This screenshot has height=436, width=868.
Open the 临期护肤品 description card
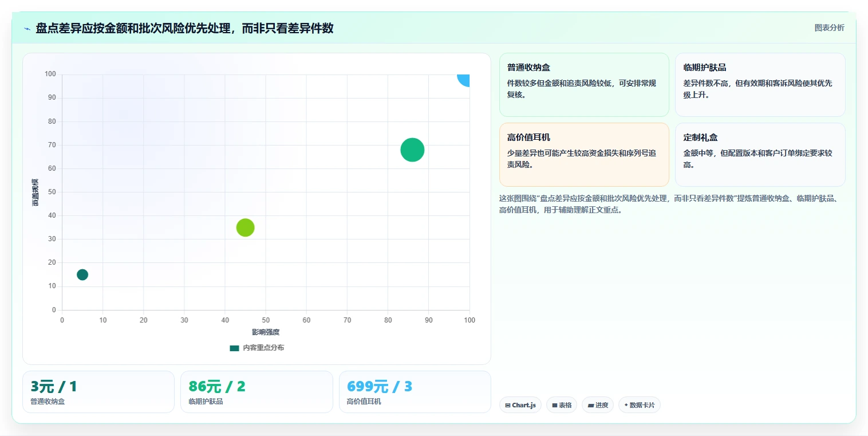pos(760,85)
